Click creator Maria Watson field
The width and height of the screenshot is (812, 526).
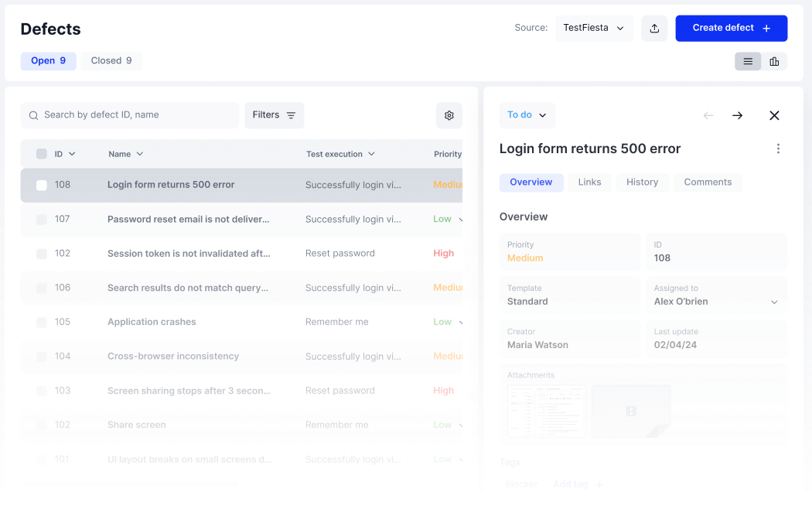pyautogui.click(x=570, y=340)
